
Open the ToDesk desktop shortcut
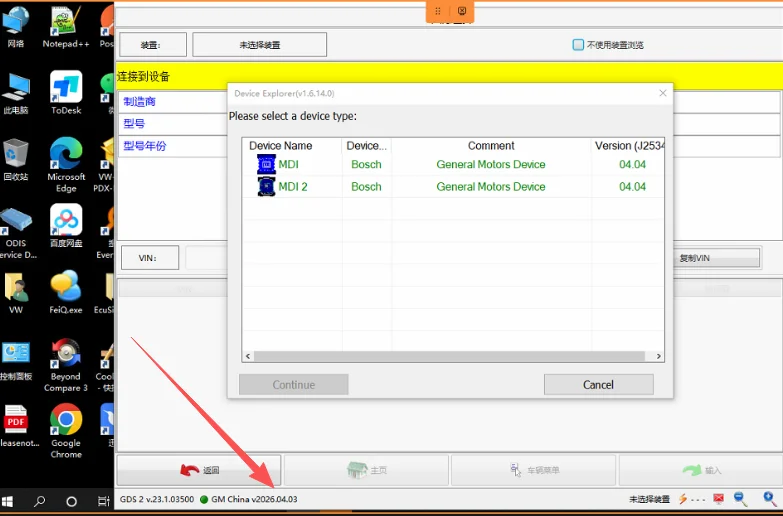click(66, 93)
